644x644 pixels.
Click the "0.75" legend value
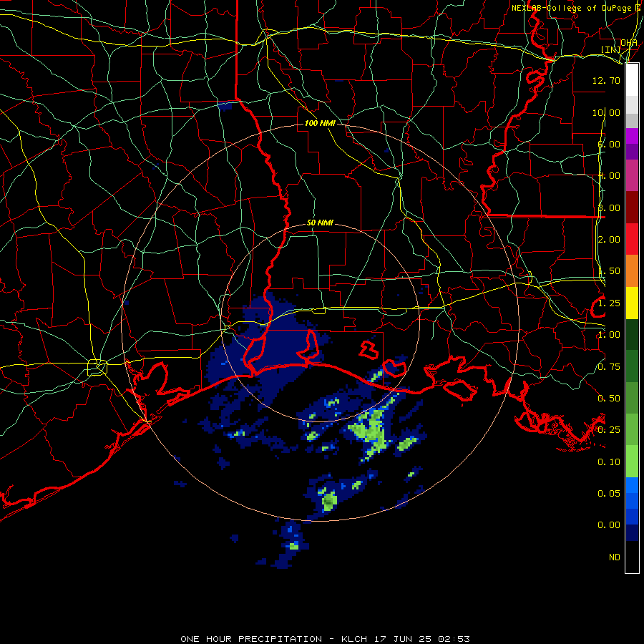[x=608, y=367]
